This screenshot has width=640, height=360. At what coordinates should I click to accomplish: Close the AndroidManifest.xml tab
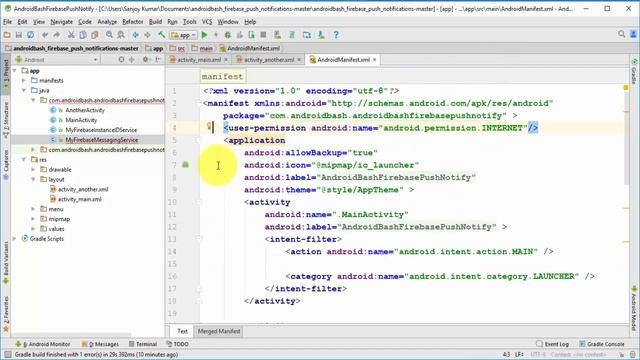[x=375, y=60]
